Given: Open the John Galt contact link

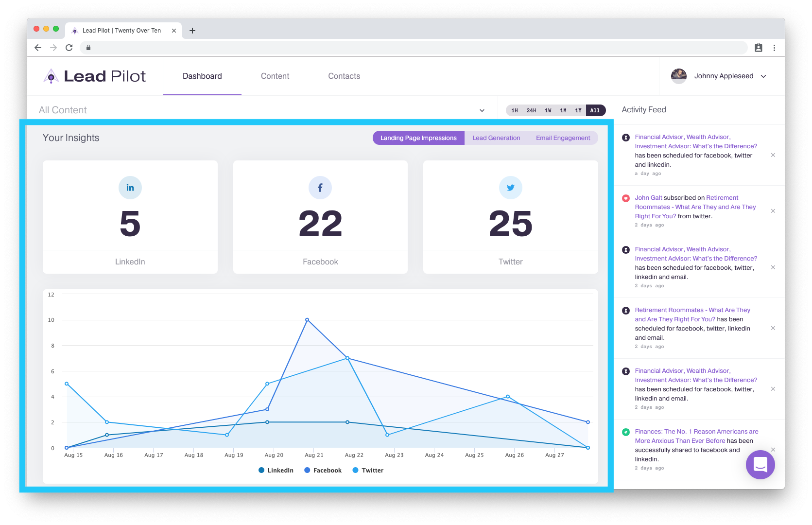Looking at the screenshot, I should coord(648,198).
